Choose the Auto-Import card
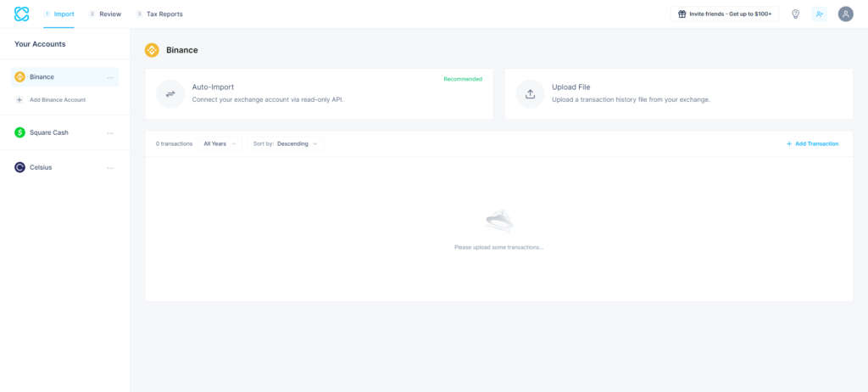The height and width of the screenshot is (392, 868). pyautogui.click(x=319, y=93)
